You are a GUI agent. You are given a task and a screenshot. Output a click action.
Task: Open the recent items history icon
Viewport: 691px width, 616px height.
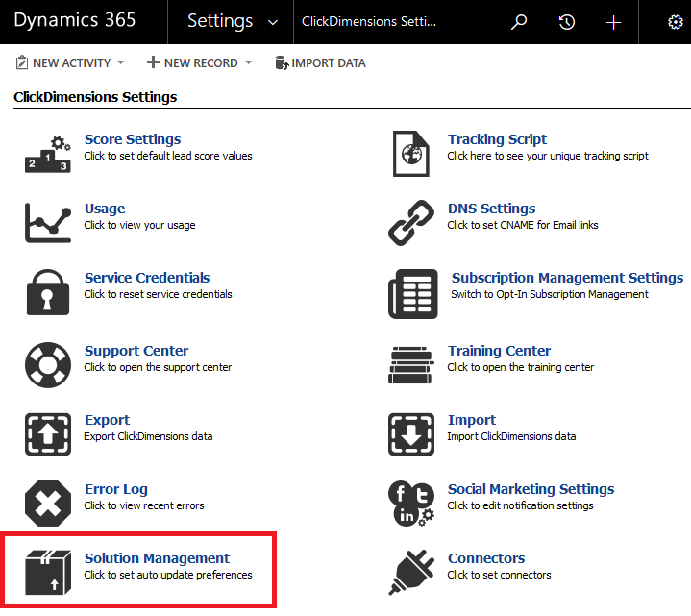pos(566,22)
